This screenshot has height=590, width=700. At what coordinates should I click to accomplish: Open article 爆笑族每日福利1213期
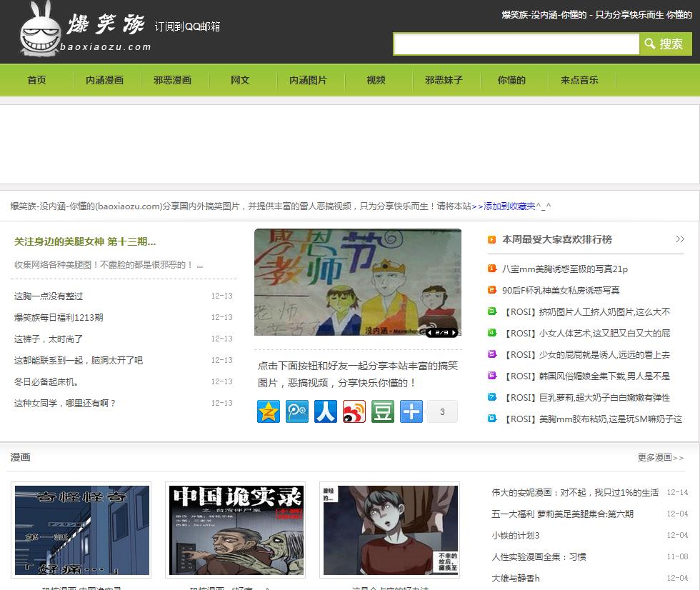pos(59,317)
